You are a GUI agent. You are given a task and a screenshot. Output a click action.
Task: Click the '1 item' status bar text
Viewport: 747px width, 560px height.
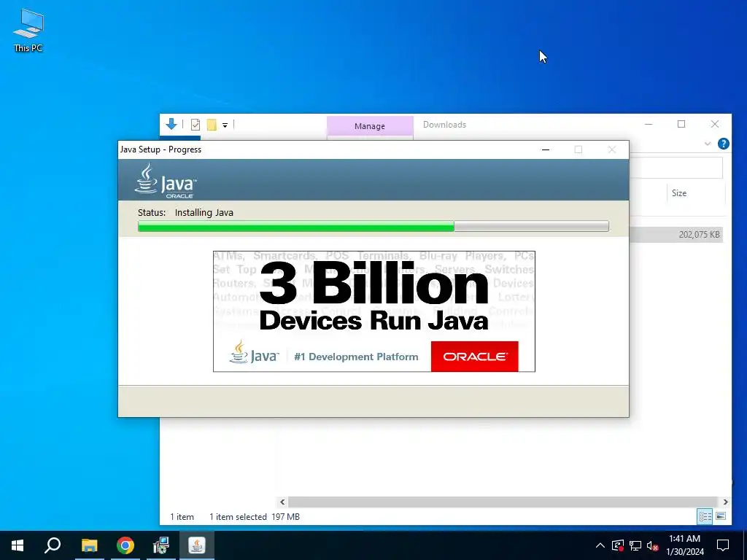pyautogui.click(x=182, y=517)
